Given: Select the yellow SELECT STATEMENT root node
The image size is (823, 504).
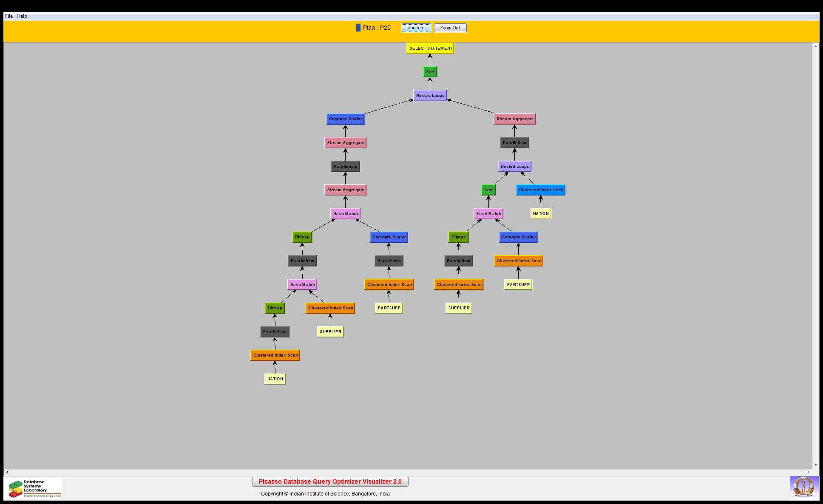Looking at the screenshot, I should [x=430, y=48].
